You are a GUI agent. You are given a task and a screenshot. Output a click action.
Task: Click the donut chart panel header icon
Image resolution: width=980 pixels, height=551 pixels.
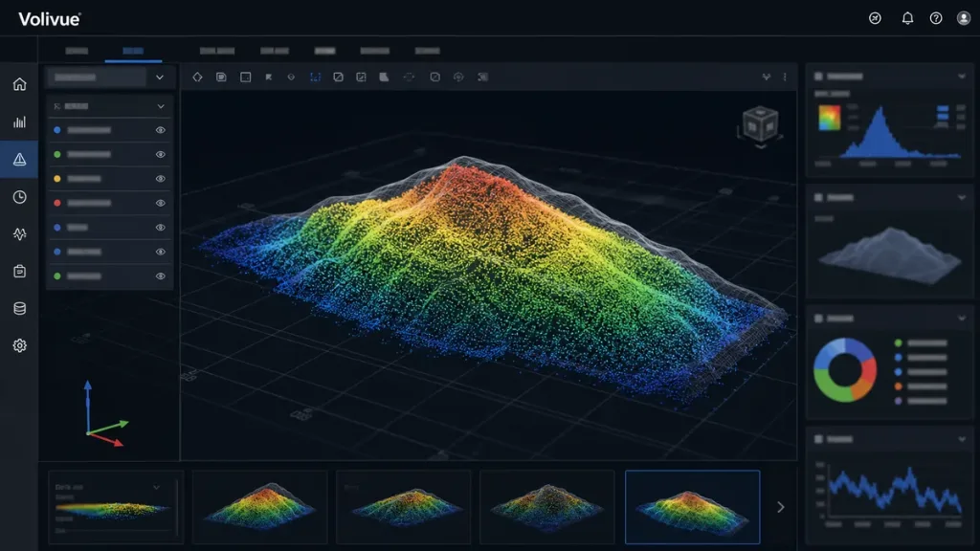point(818,318)
